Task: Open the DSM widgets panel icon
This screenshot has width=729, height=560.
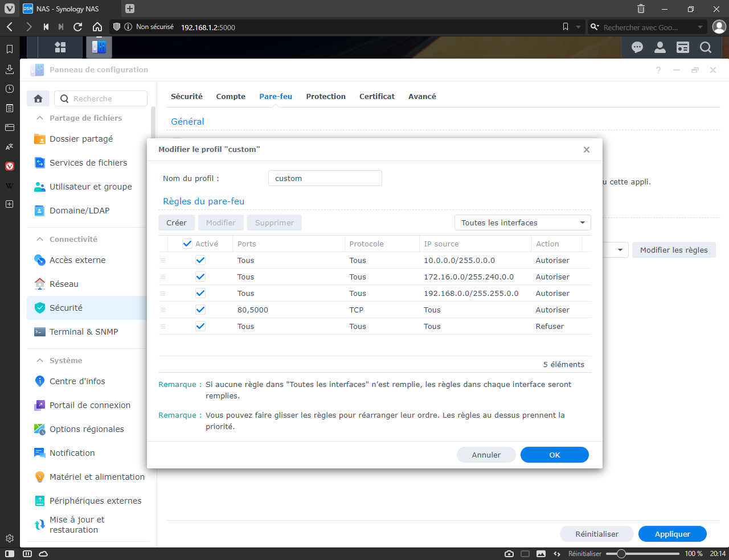Action: (683, 48)
